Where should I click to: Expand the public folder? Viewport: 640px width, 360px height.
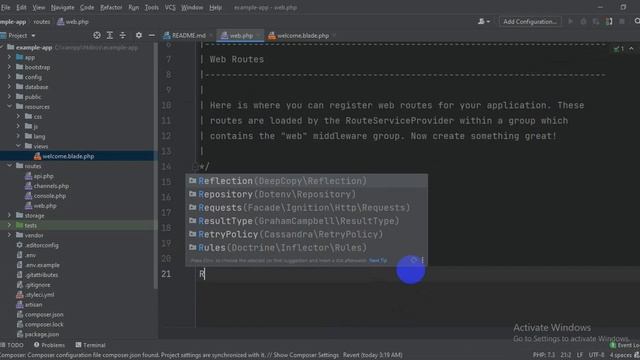(9, 97)
